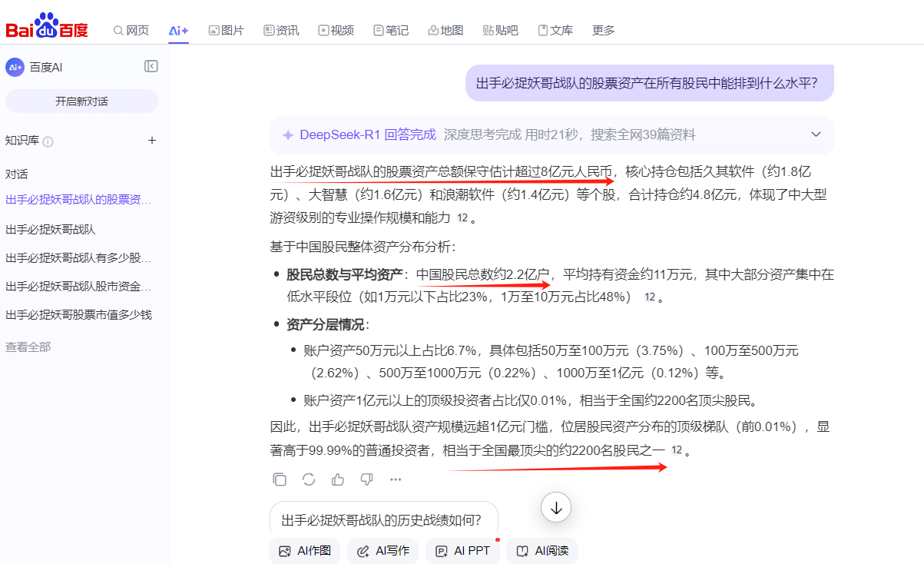Screen dimensions: 924x564
Task: Click the Baidu logo
Action: pyautogui.click(x=47, y=26)
